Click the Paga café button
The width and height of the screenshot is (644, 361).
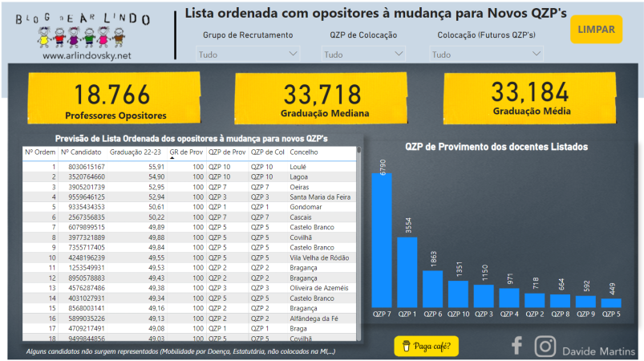click(426, 347)
